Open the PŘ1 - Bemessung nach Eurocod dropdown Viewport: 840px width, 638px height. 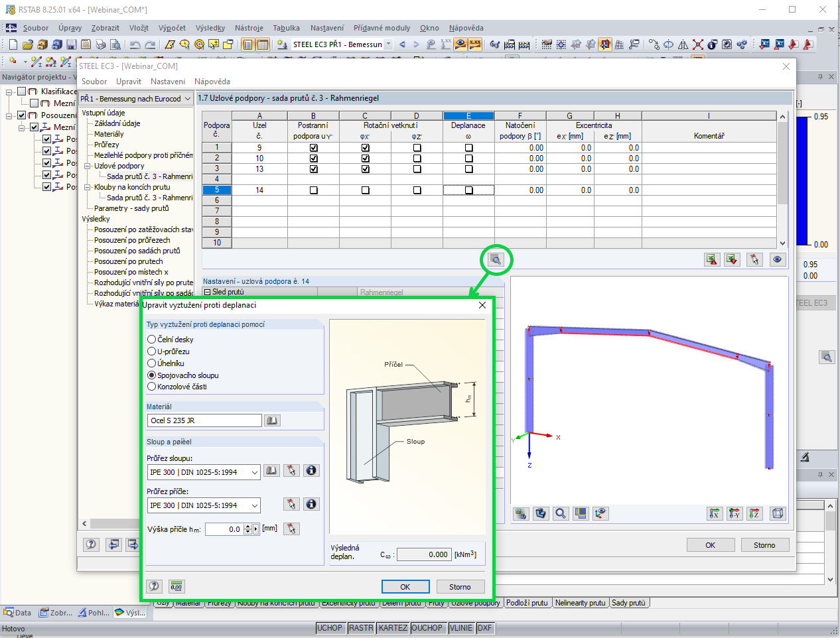(x=187, y=99)
